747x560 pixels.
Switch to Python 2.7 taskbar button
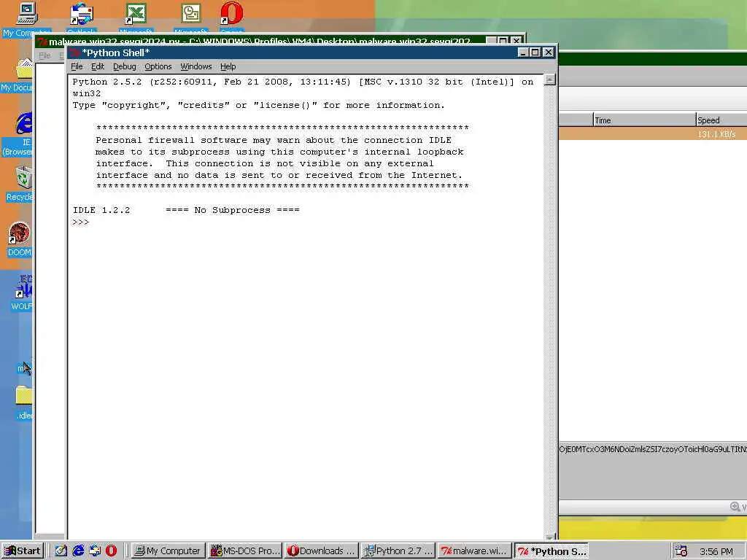point(398,551)
